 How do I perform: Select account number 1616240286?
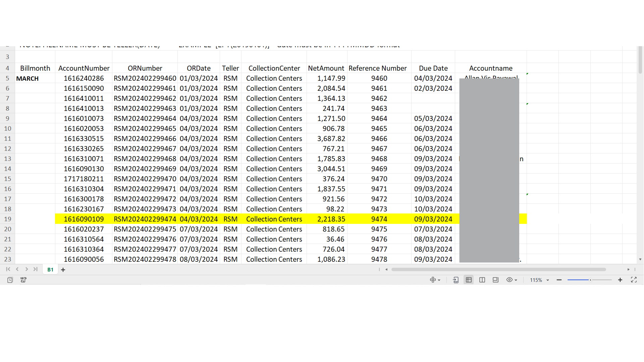(84, 78)
